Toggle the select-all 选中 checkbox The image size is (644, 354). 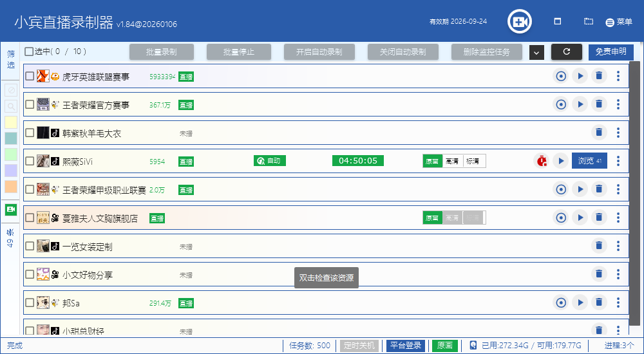point(29,51)
